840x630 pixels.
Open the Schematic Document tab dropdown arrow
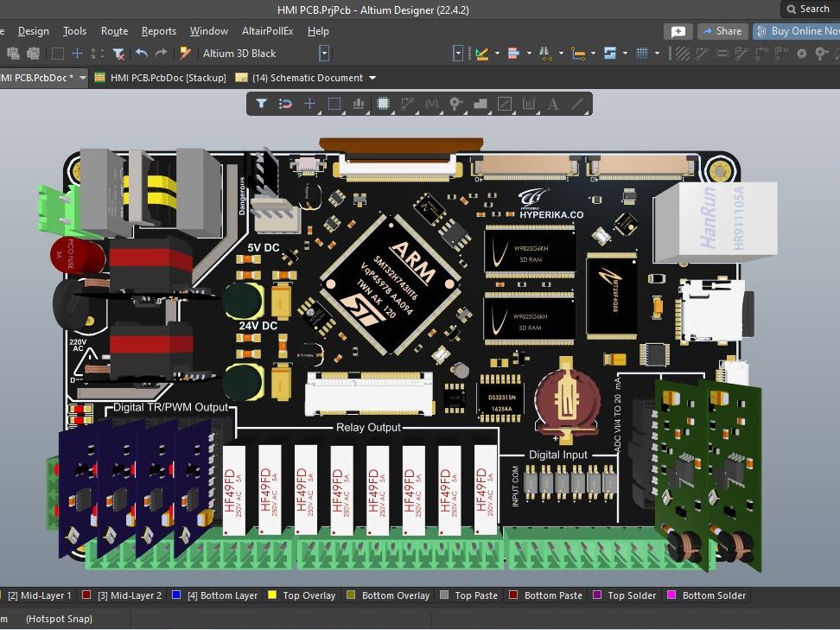click(372, 78)
